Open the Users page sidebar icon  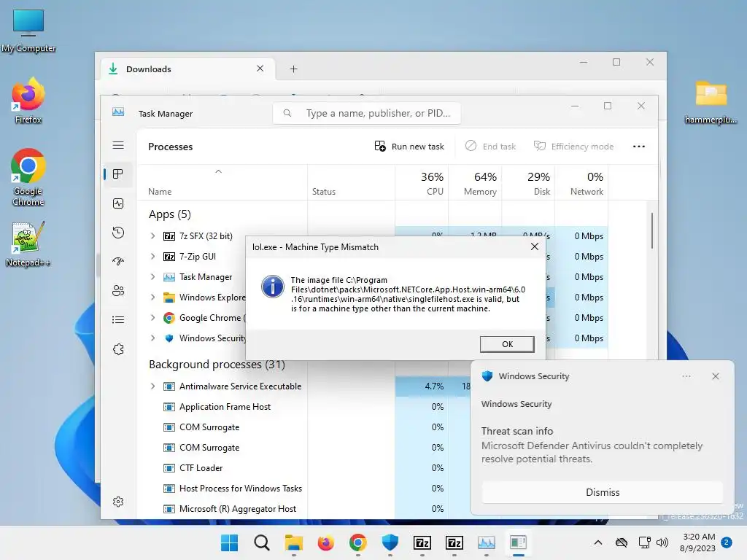(x=118, y=290)
